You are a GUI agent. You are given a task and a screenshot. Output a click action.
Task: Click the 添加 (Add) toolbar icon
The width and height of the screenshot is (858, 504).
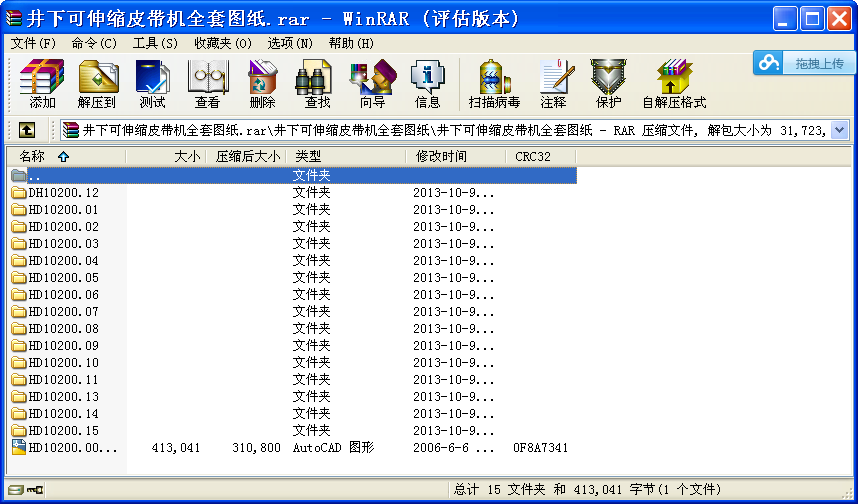point(42,82)
